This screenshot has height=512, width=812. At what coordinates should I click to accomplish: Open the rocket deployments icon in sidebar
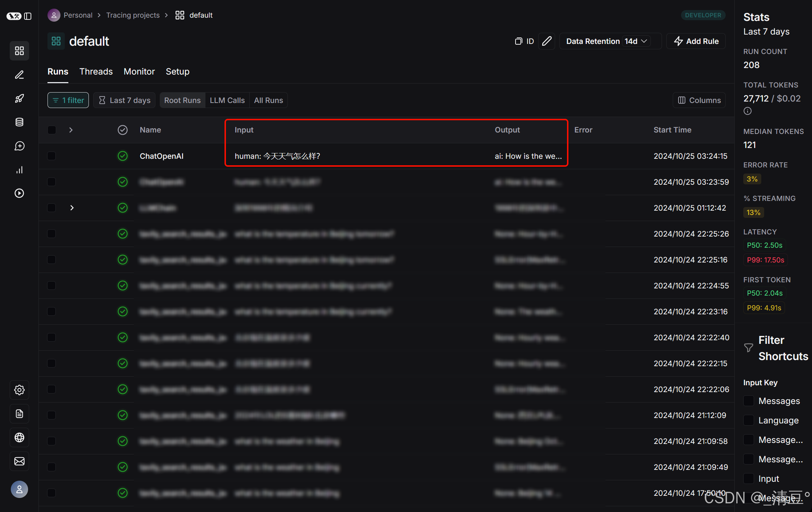click(19, 98)
